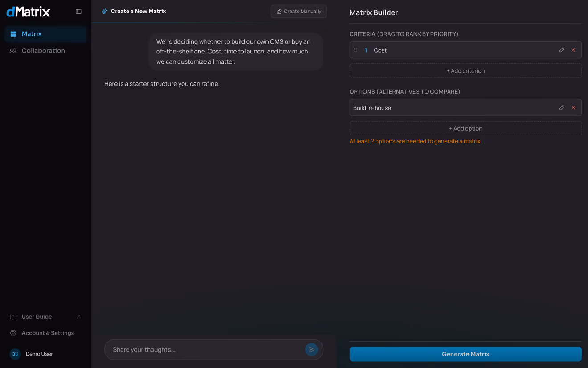Image resolution: width=588 pixels, height=368 pixels.
Task: Open the User Guide link
Action: coord(45,317)
